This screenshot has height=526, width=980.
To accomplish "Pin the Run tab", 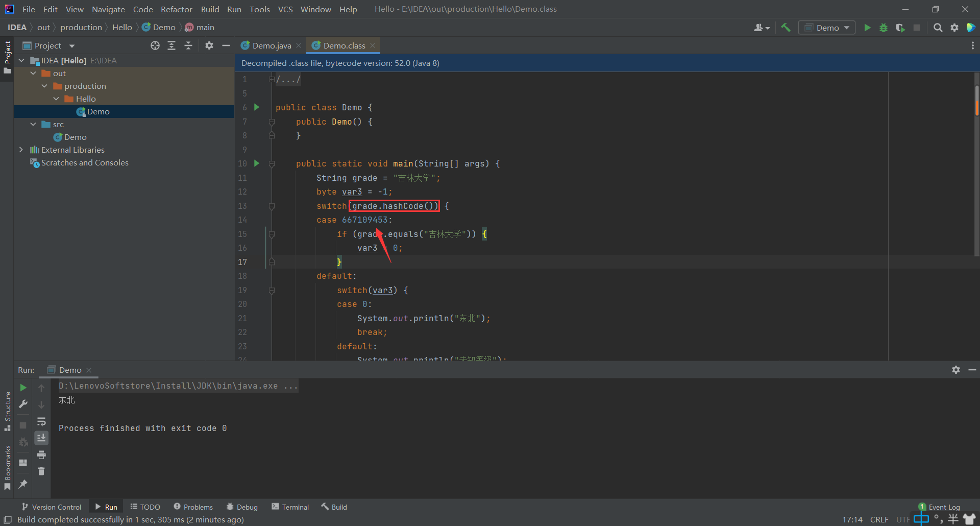I will coord(23,484).
